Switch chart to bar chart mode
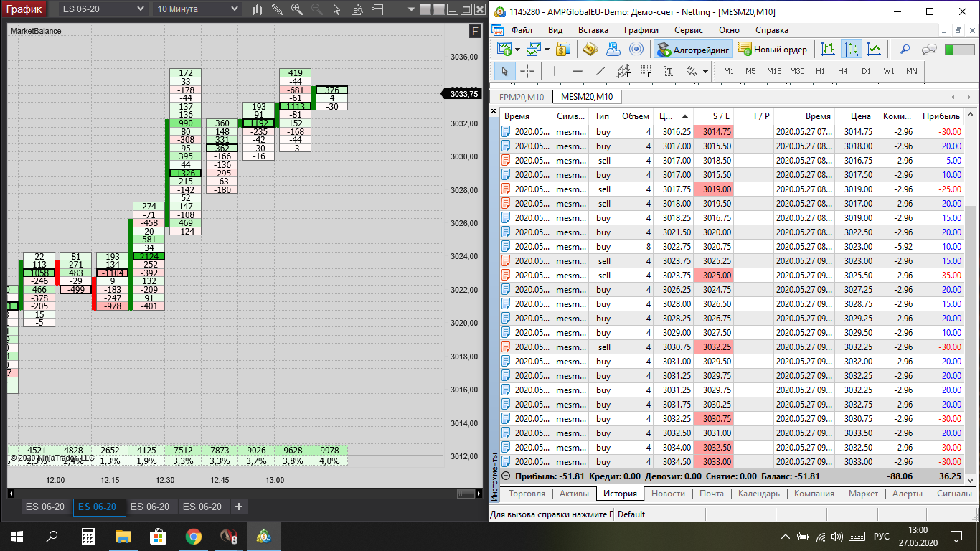The image size is (980, 551). [x=829, y=49]
